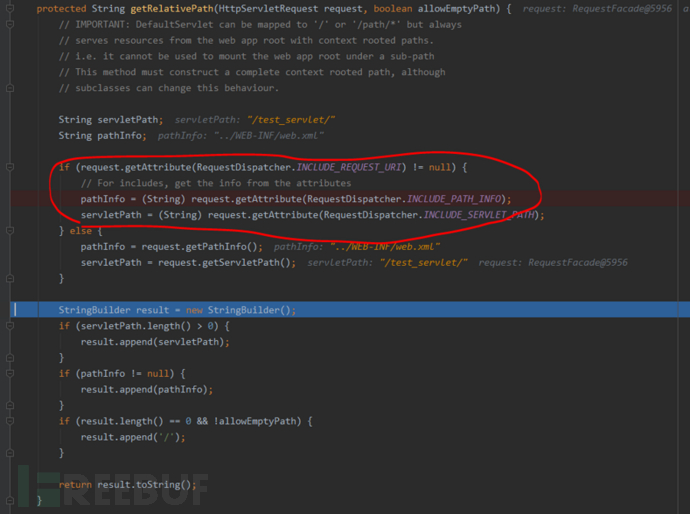Click 'null' in 'pathInfo != null'

(x=158, y=374)
